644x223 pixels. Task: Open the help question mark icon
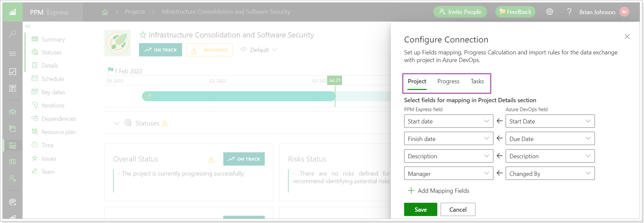point(569,12)
